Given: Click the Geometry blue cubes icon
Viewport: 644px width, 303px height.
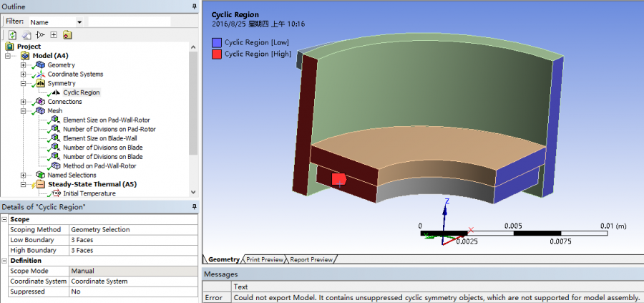Looking at the screenshot, I should point(40,65).
